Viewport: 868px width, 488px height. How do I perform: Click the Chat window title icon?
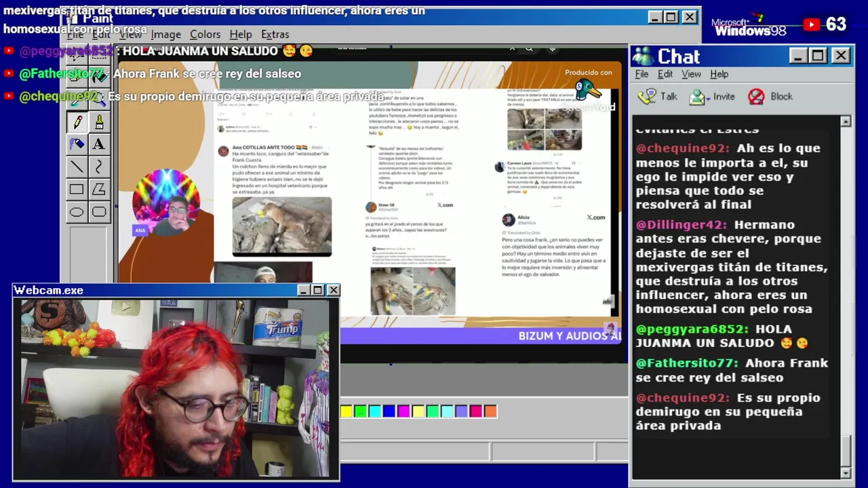[643, 56]
